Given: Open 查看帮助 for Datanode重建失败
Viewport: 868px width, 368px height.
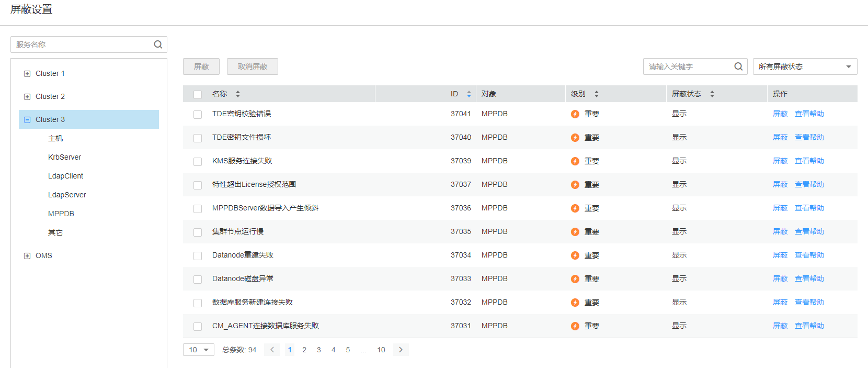Looking at the screenshot, I should point(809,255).
